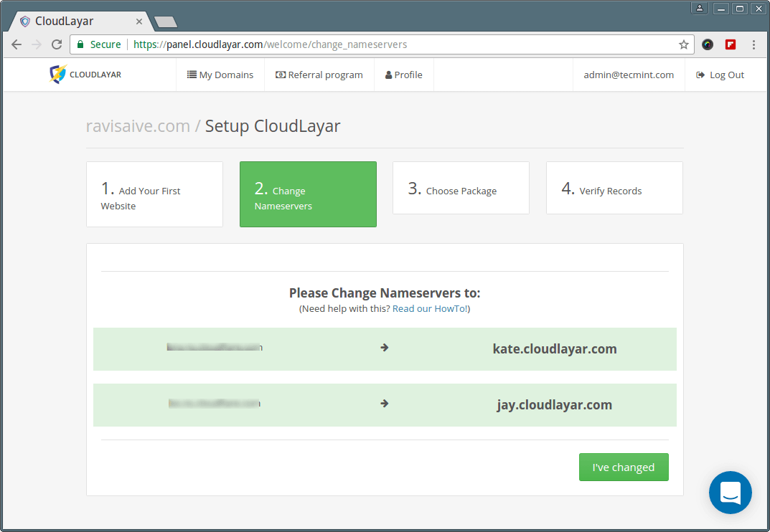Select step 3 Choose Package

pos(461,188)
